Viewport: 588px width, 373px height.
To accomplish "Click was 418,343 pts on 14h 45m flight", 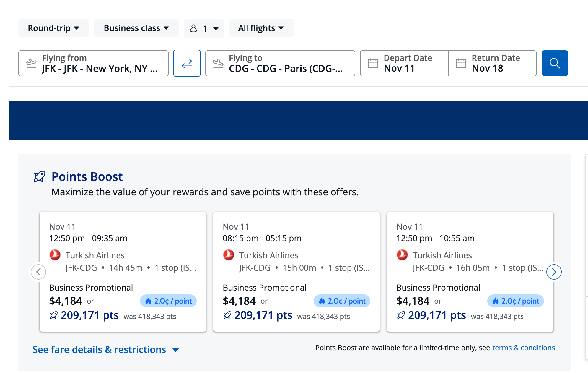I will (150, 317).
